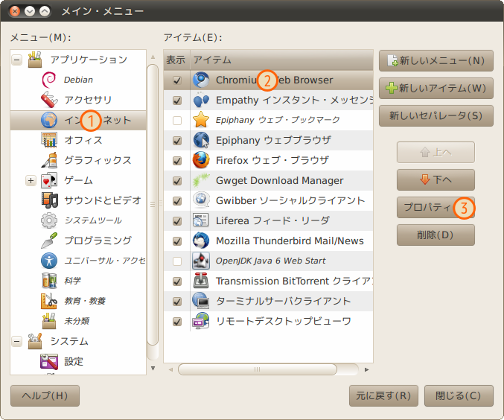
Task: Click menu tree scrollbar down arrow
Action: 153,368
